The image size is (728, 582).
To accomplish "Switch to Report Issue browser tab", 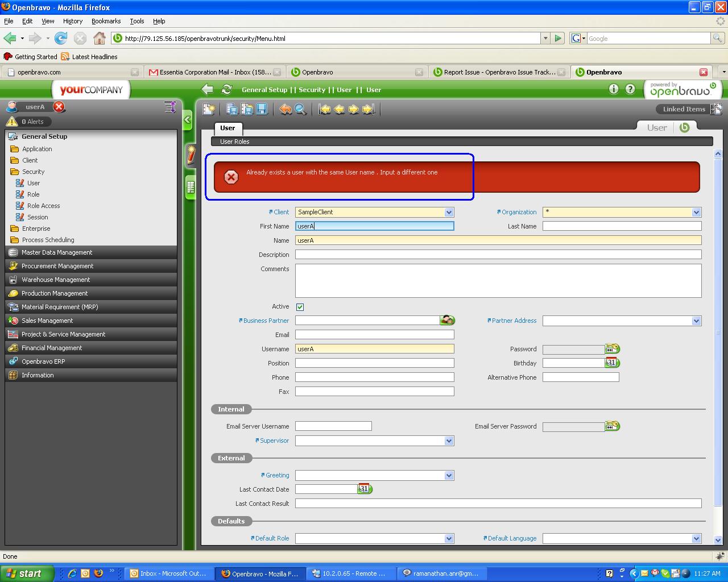I will pyautogui.click(x=500, y=72).
